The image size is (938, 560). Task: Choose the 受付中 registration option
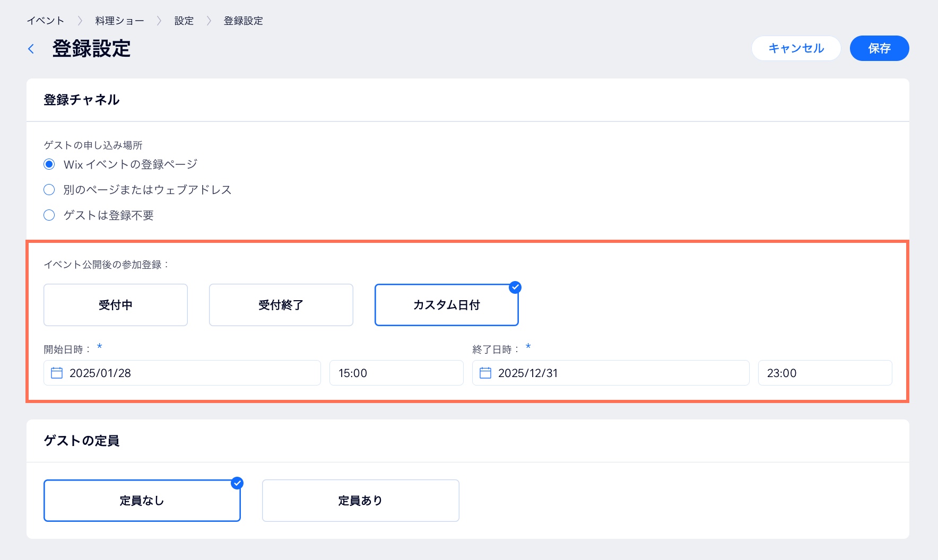(x=116, y=305)
